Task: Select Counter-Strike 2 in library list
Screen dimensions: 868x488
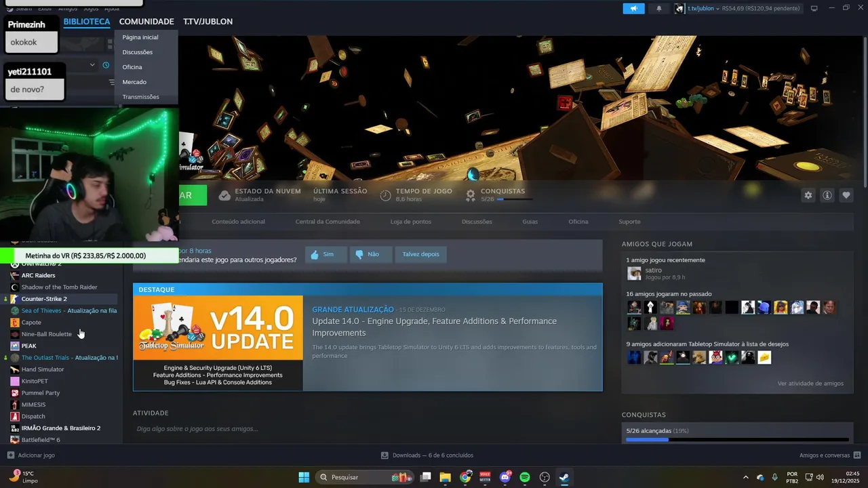Action: pos(44,299)
